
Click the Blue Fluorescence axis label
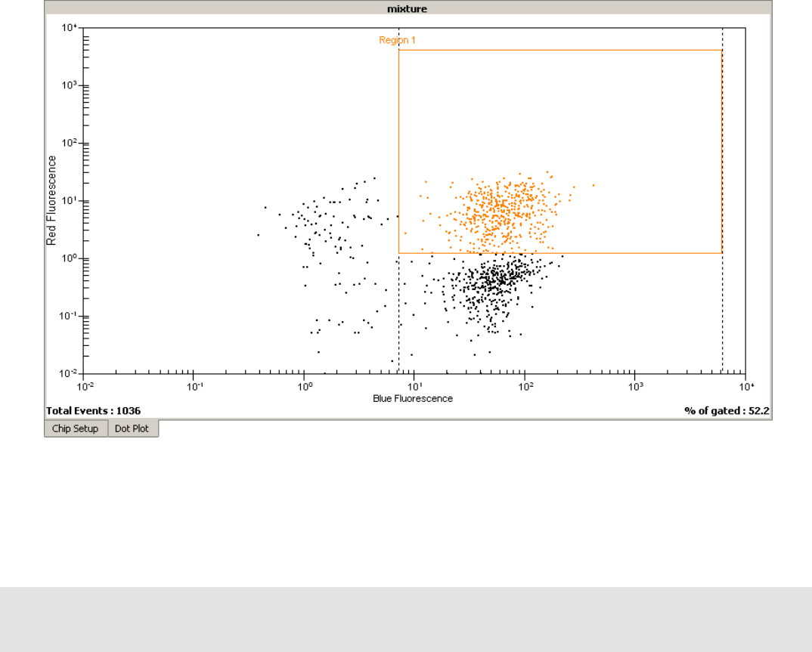pyautogui.click(x=413, y=398)
